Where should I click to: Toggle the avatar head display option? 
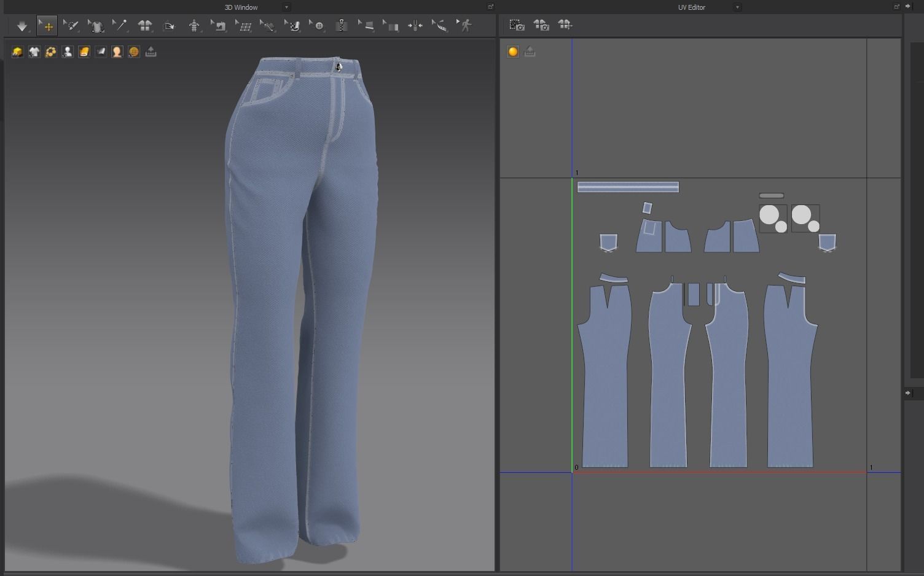(117, 52)
